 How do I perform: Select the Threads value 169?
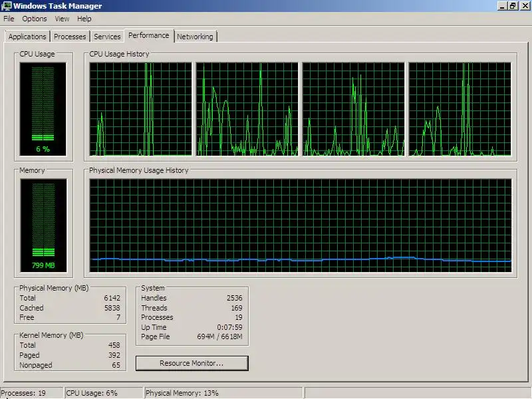(x=237, y=308)
